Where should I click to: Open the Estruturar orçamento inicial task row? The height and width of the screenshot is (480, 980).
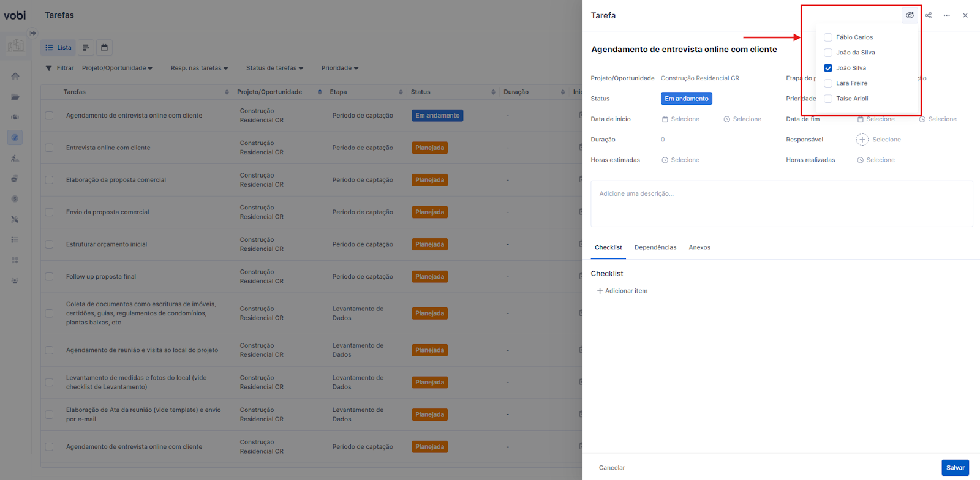click(107, 244)
